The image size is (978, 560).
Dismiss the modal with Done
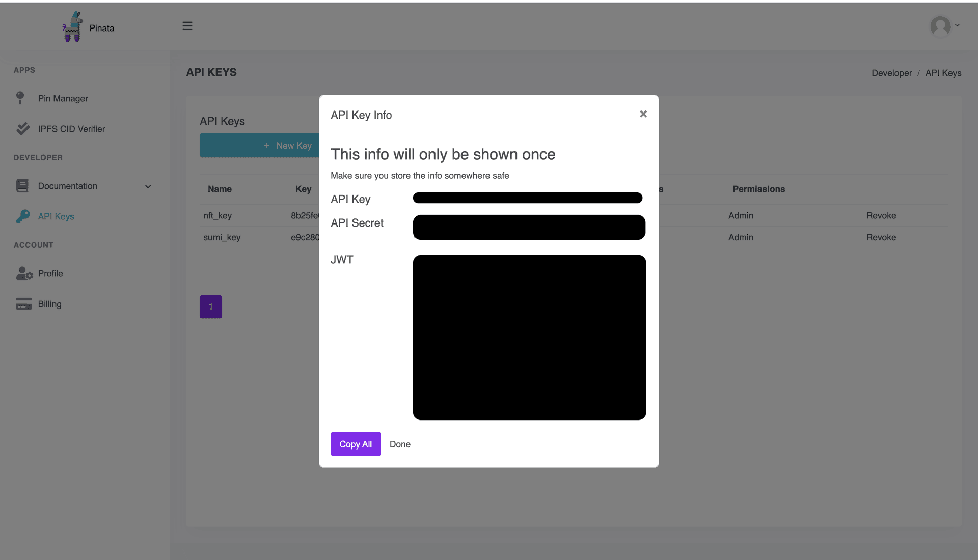click(399, 444)
